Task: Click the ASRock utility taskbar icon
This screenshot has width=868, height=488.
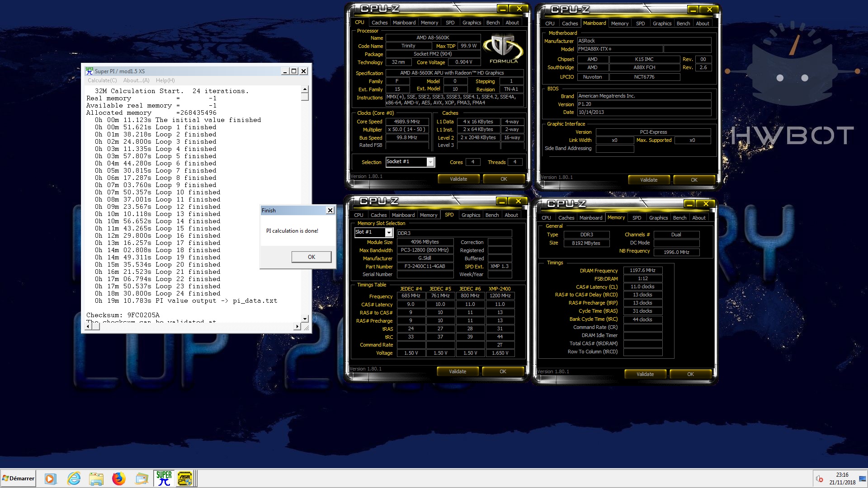Action: pos(185,479)
